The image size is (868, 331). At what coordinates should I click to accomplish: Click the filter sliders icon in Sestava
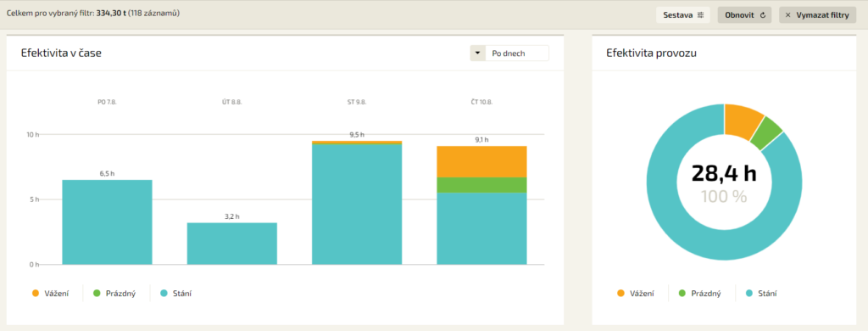pos(700,15)
